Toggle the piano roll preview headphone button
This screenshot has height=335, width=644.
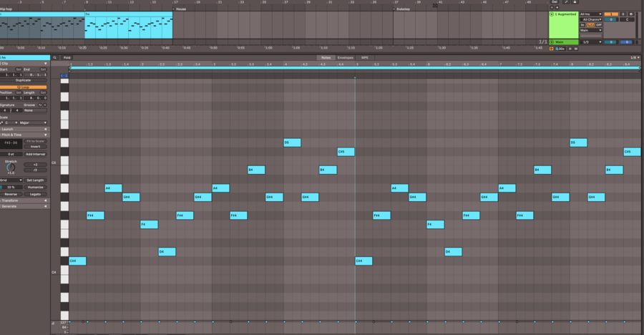pyautogui.click(x=64, y=76)
